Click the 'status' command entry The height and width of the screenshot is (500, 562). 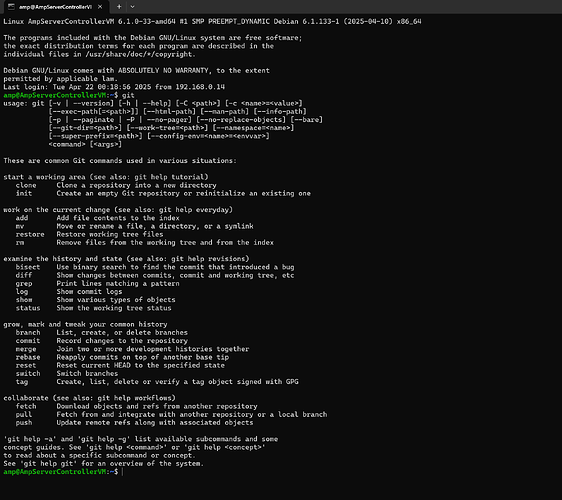click(28, 308)
